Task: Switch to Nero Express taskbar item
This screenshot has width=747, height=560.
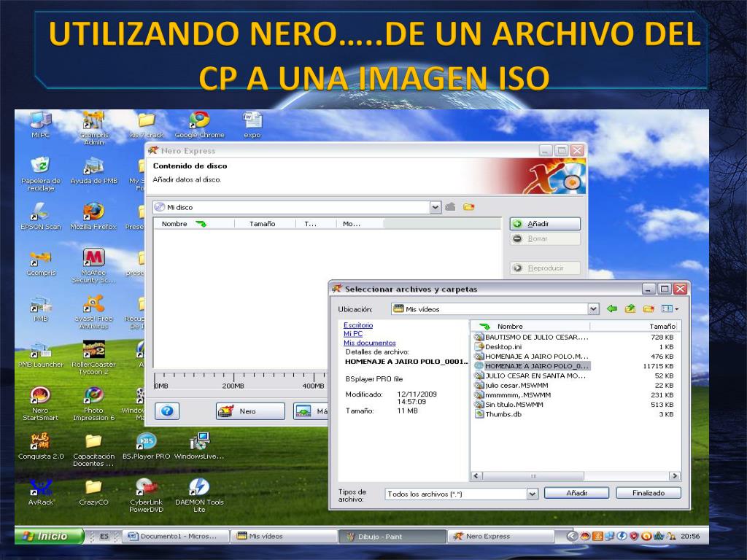Action: 501,536
